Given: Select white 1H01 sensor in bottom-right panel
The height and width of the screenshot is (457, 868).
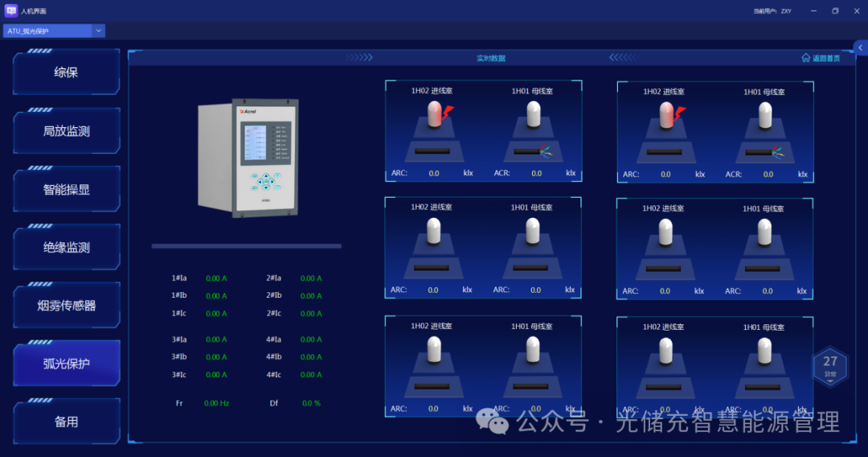Looking at the screenshot, I should pyautogui.click(x=766, y=352).
